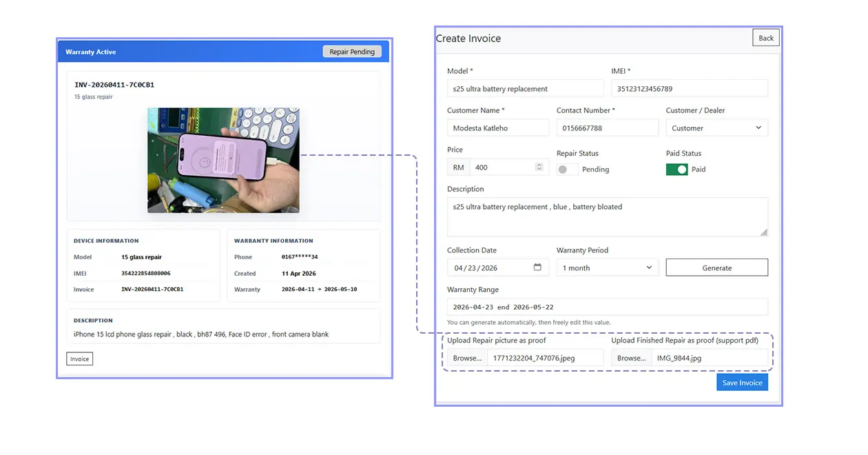Edit the Warranty Range field
The width and height of the screenshot is (868, 455).
pos(608,306)
